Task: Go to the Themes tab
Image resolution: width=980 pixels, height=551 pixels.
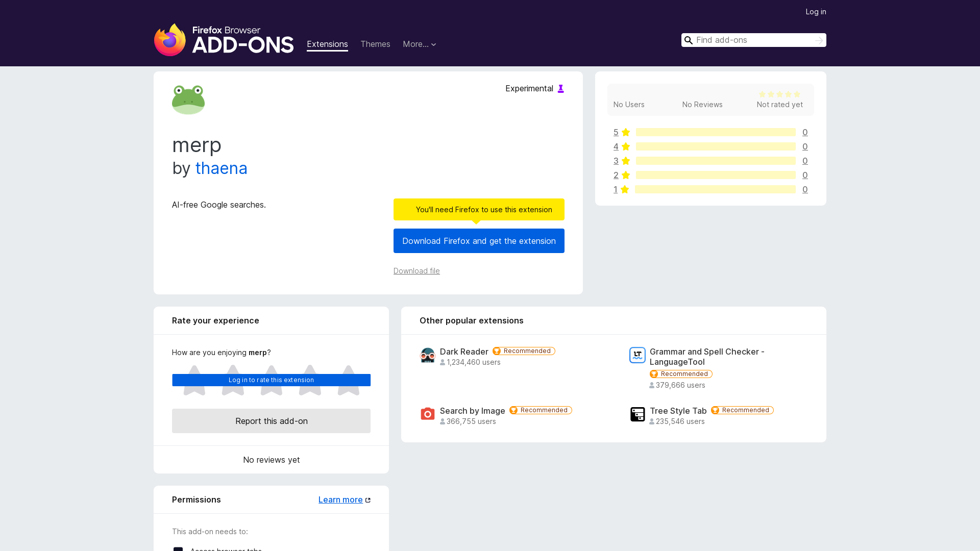Action: pos(375,44)
